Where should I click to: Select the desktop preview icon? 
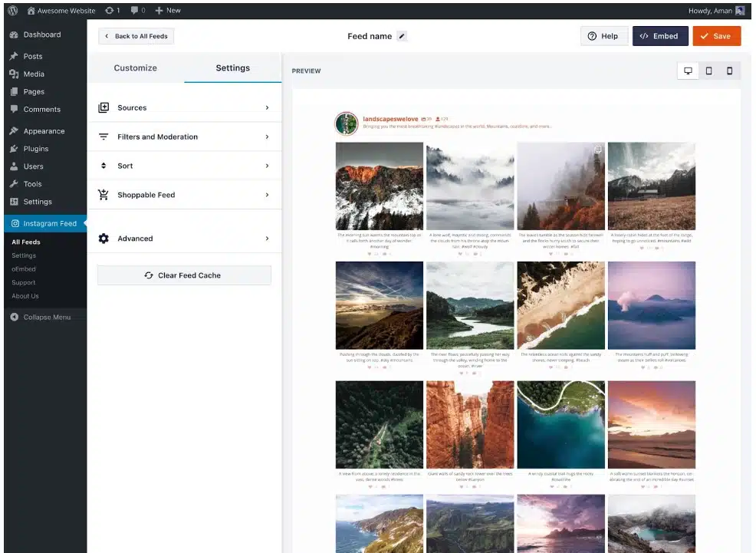click(688, 71)
